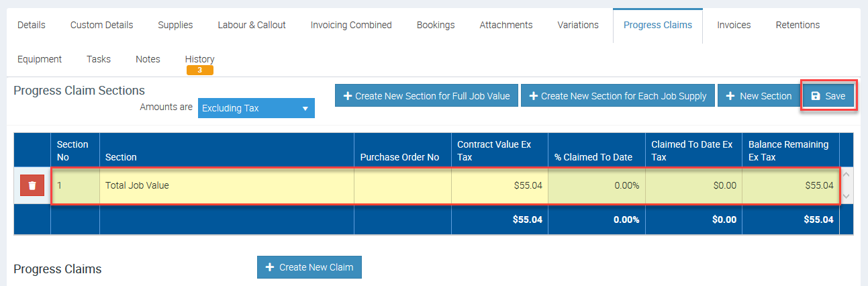Click the Purchase Order No cell
Image resolution: width=868 pixels, height=286 pixels.
(x=402, y=185)
